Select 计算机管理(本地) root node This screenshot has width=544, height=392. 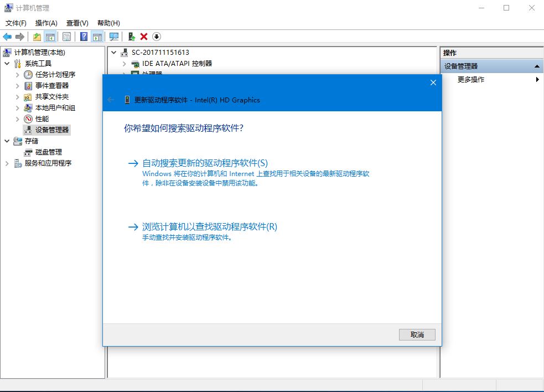coord(39,53)
